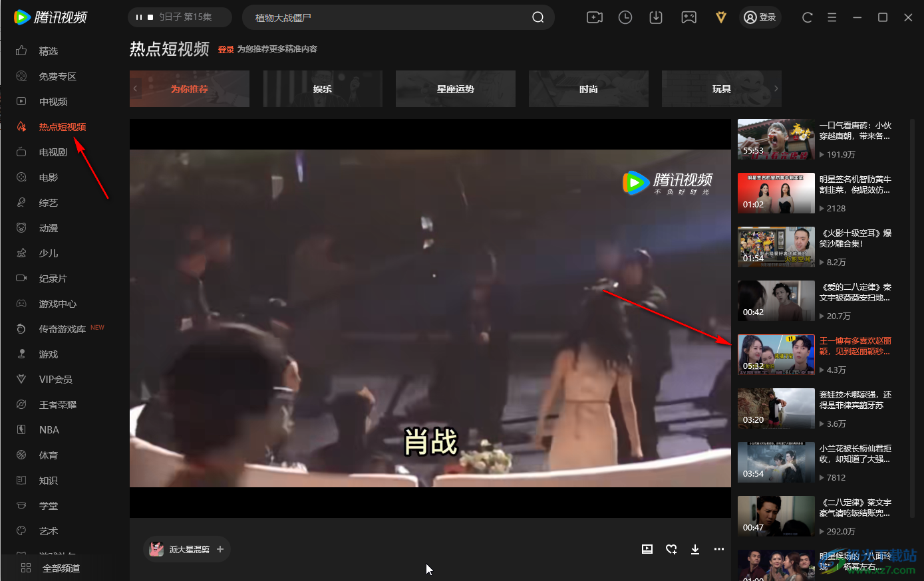
Task: Stop the mini player in title bar
Action: tap(150, 17)
